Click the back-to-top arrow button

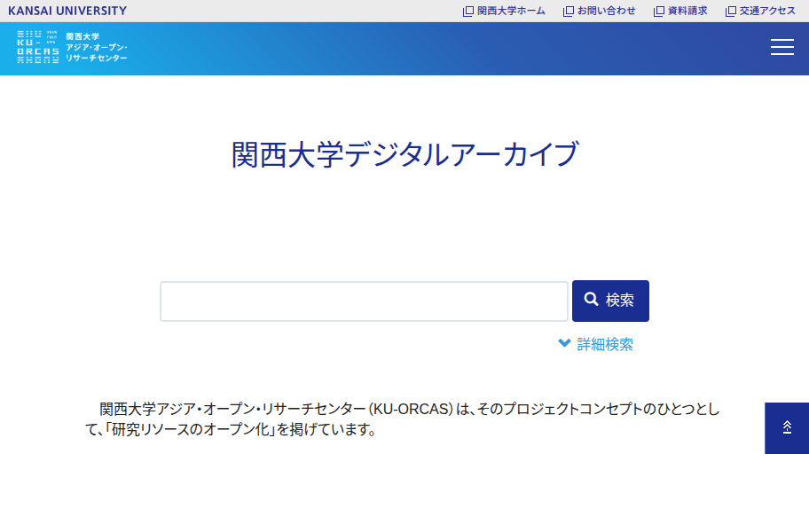point(787,428)
